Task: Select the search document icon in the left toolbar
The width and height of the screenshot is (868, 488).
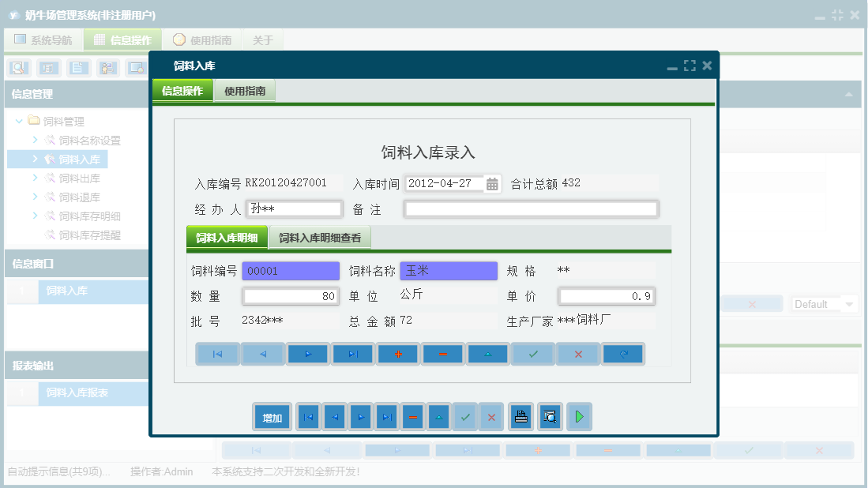Action: tap(17, 68)
